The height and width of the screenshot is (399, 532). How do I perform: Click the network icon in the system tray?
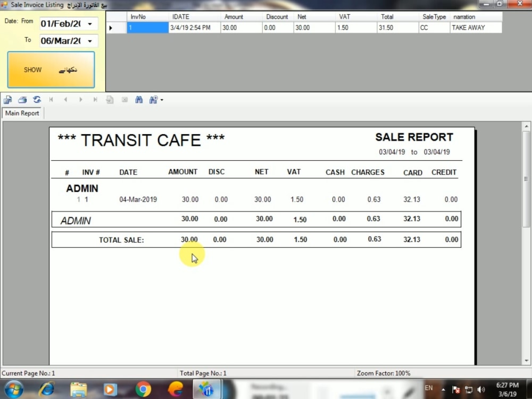pyautogui.click(x=469, y=389)
